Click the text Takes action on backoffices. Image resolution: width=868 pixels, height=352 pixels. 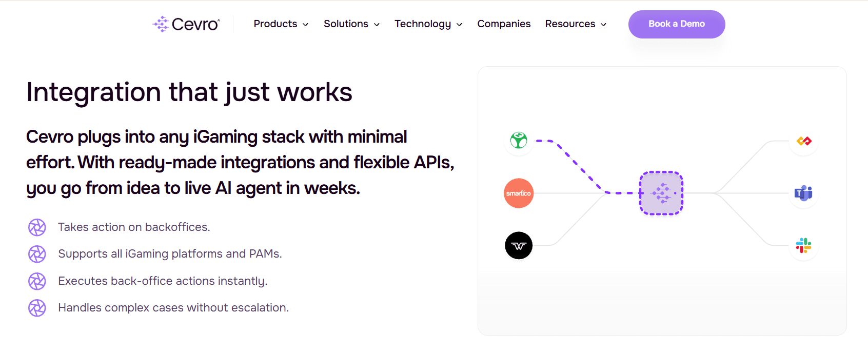[x=134, y=227]
